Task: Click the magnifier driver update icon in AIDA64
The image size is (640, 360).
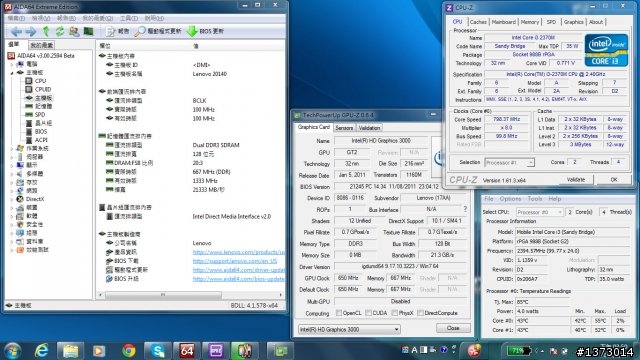Action: click(x=140, y=31)
